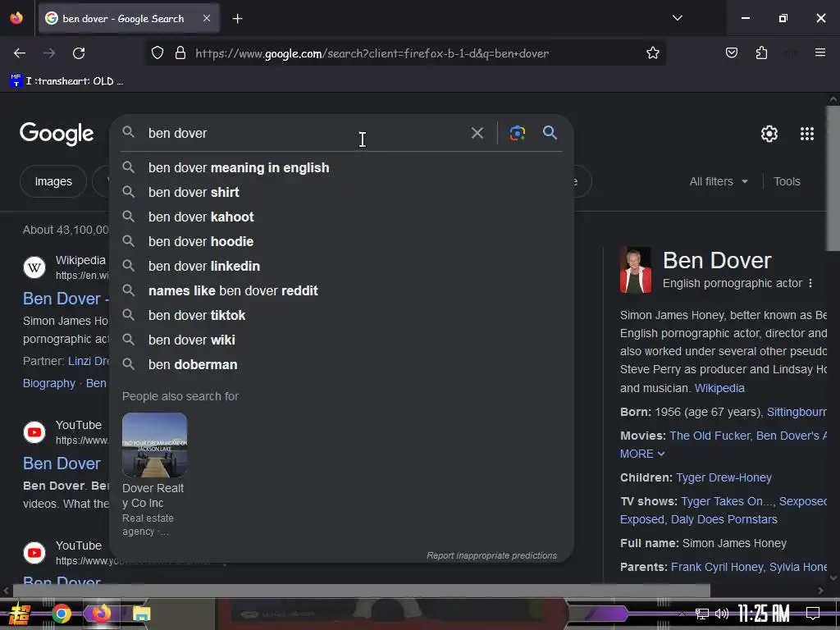Open Windows Start button in taskbar
Screen dimensions: 840x630
pos(18,614)
